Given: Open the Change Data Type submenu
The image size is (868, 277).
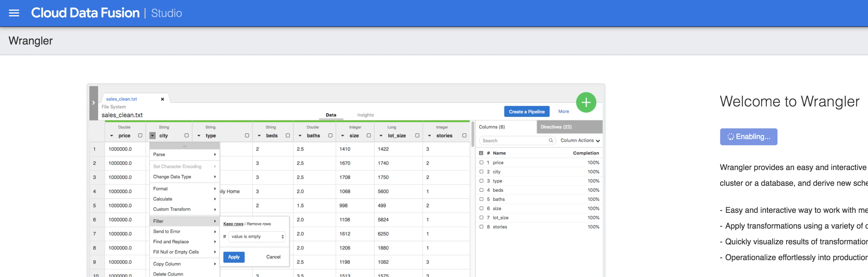Looking at the screenshot, I should pos(184,177).
